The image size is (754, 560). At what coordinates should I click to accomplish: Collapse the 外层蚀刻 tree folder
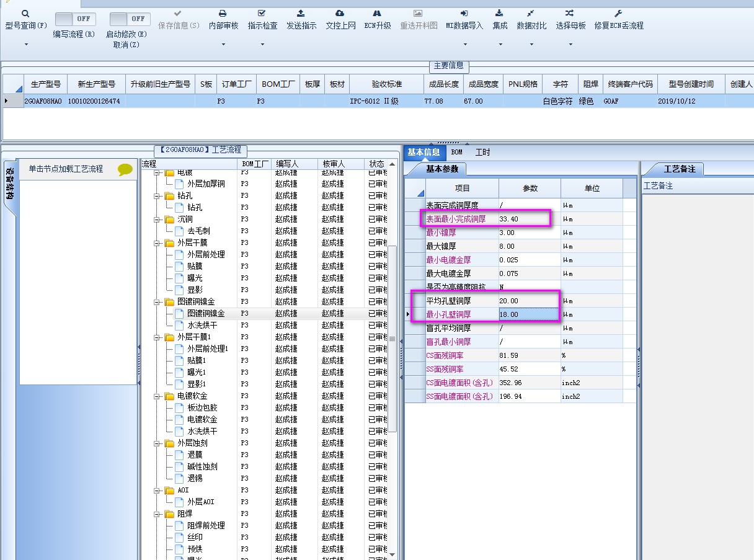(157, 443)
